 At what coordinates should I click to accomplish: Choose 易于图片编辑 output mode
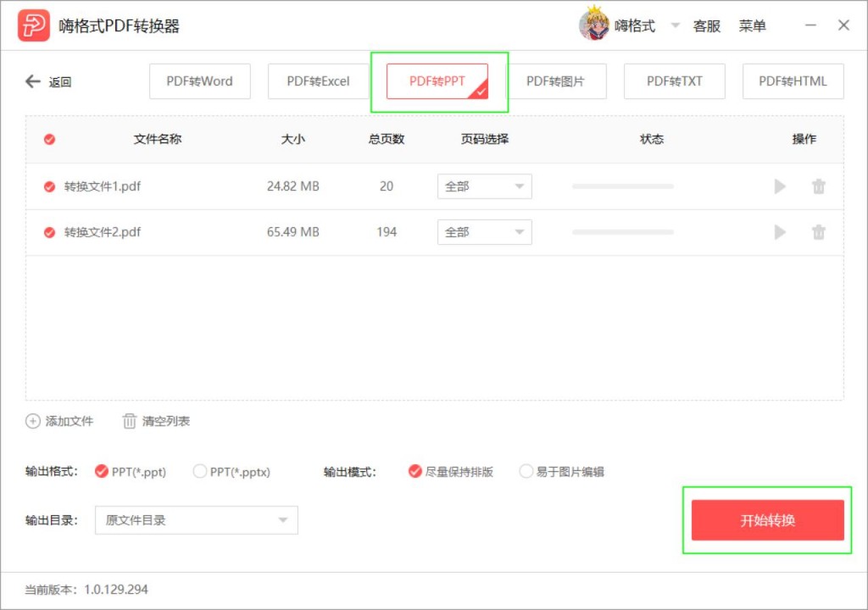[526, 471]
